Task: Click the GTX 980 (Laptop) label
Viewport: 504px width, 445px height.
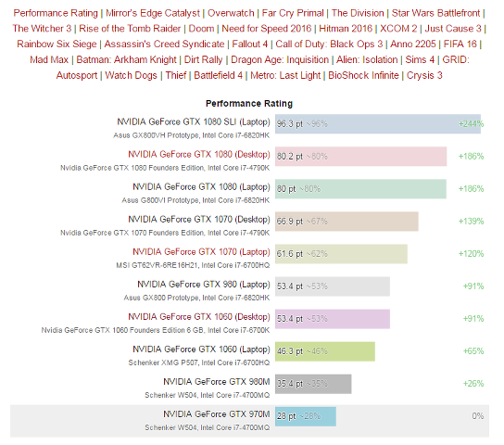Action: 204,285
